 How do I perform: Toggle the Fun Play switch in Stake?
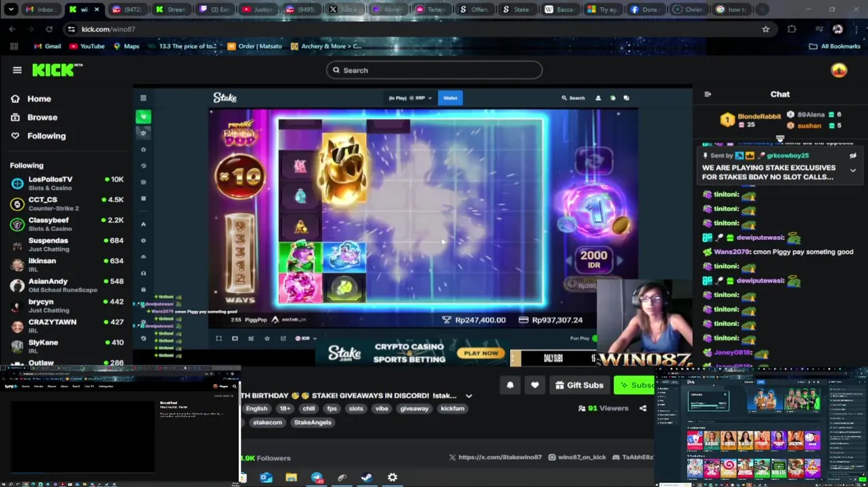595,338
